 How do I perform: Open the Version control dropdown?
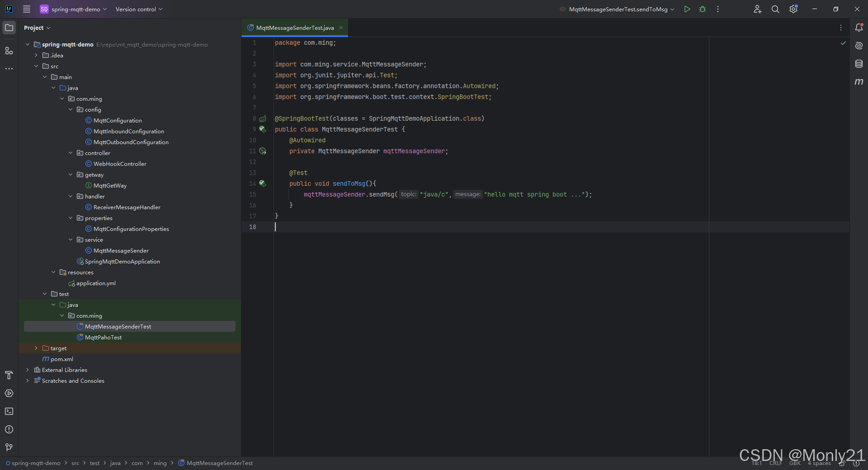[139, 9]
